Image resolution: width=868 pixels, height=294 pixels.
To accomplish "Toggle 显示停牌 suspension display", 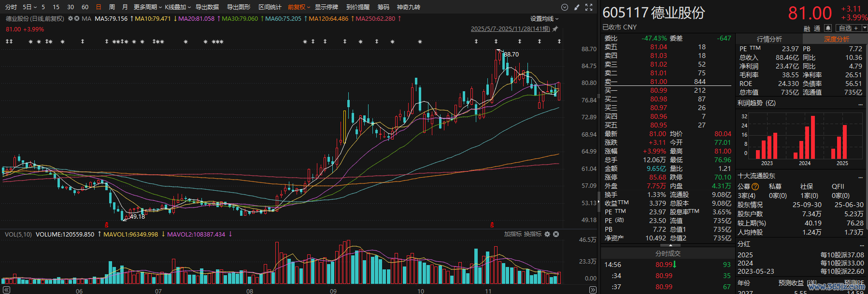I will (327, 7).
